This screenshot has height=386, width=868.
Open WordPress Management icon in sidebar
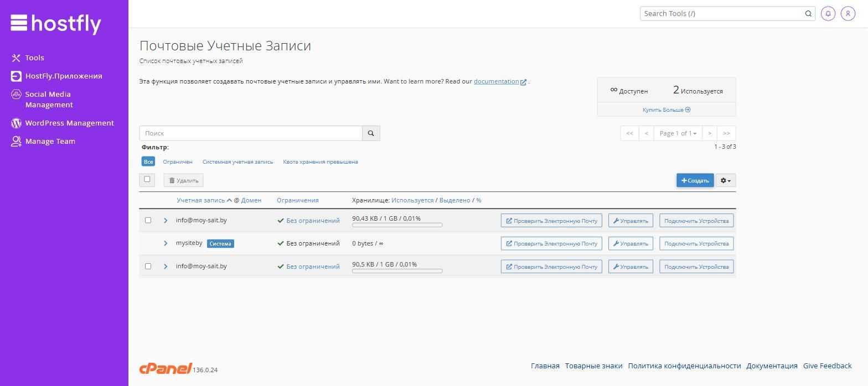(16, 123)
